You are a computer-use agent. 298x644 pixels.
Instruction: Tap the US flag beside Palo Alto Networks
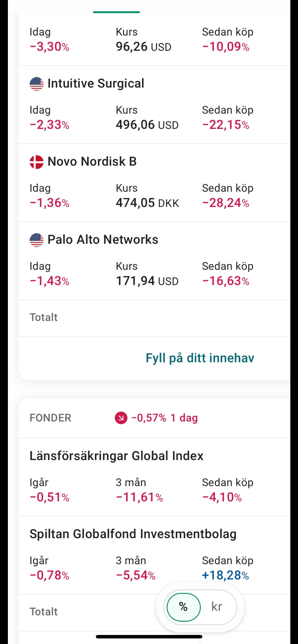pyautogui.click(x=36, y=240)
